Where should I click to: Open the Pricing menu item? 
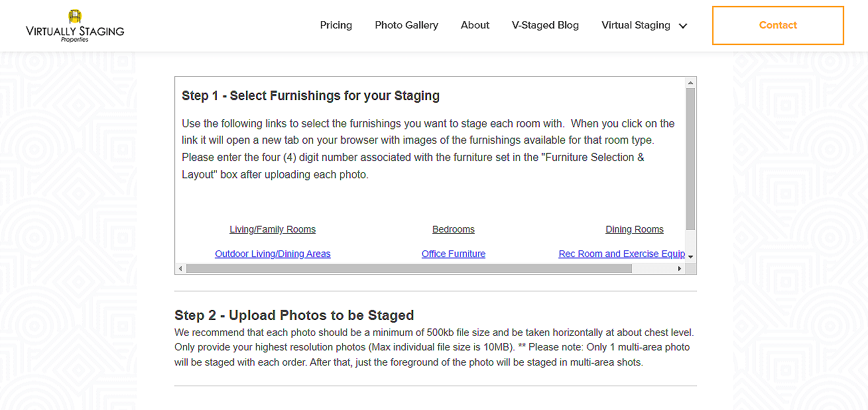pos(336,25)
